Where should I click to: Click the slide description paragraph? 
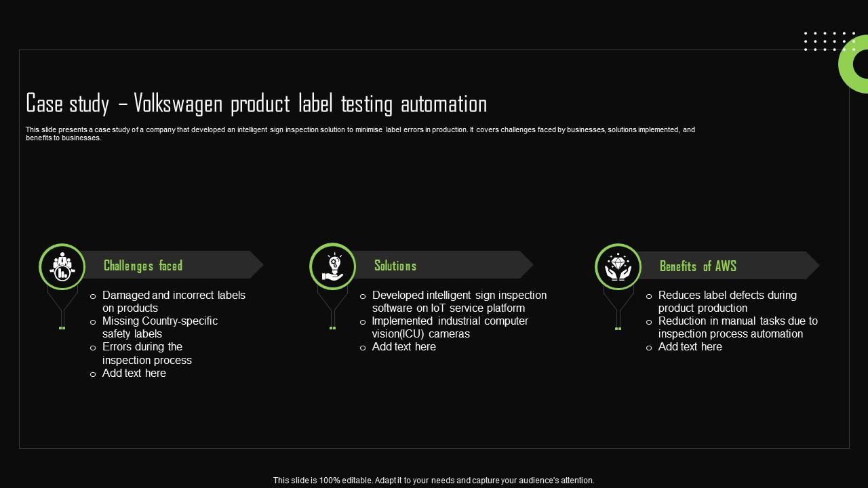(360, 134)
